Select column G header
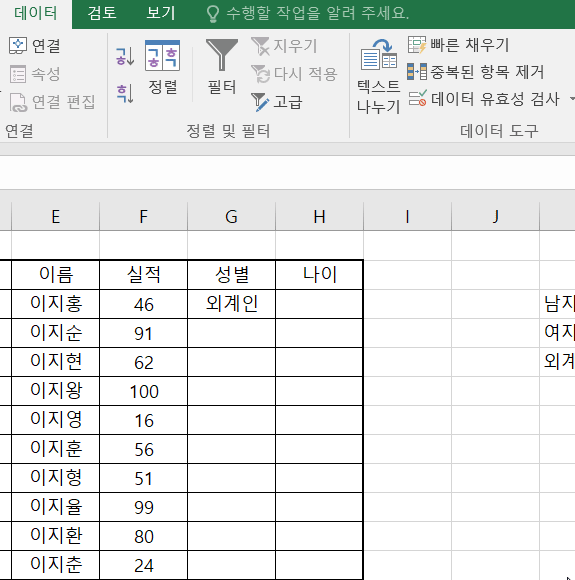The height and width of the screenshot is (580, 575). coord(232,216)
